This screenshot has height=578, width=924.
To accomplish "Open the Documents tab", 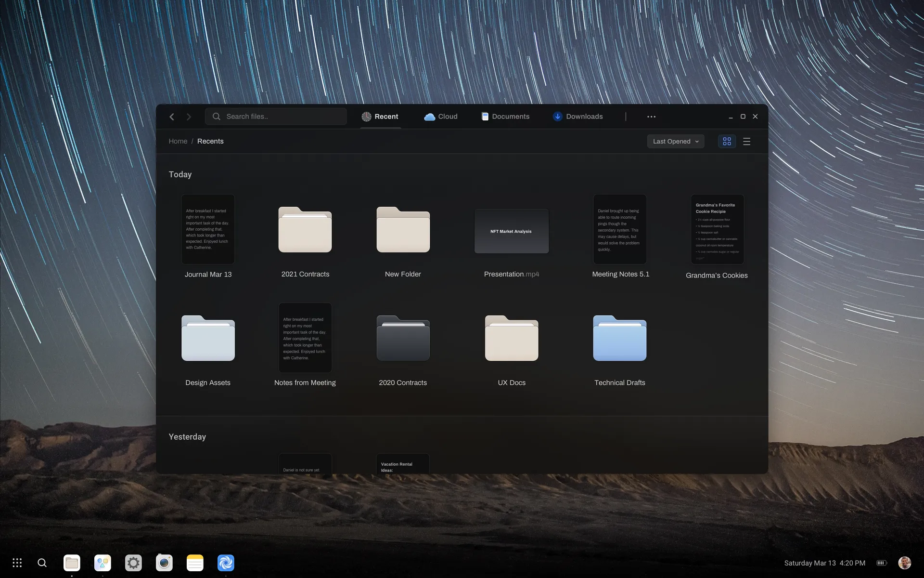I will 505,117.
